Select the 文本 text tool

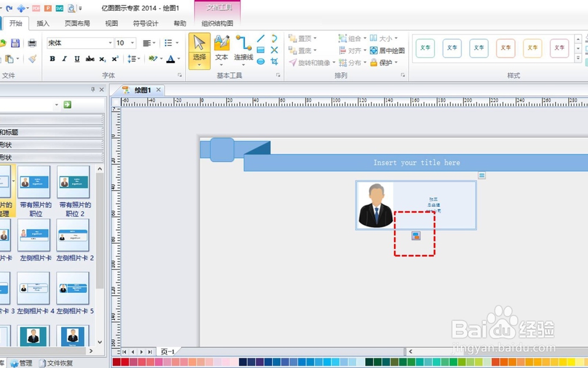[x=222, y=51]
